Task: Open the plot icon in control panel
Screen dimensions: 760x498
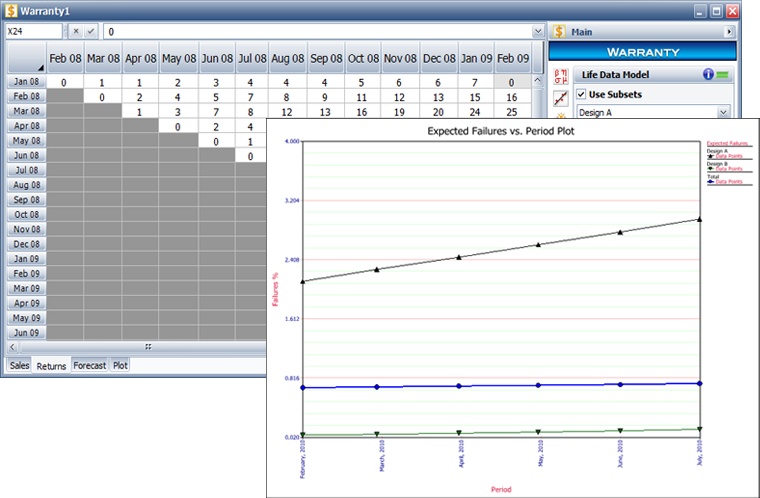Action: pyautogui.click(x=561, y=97)
